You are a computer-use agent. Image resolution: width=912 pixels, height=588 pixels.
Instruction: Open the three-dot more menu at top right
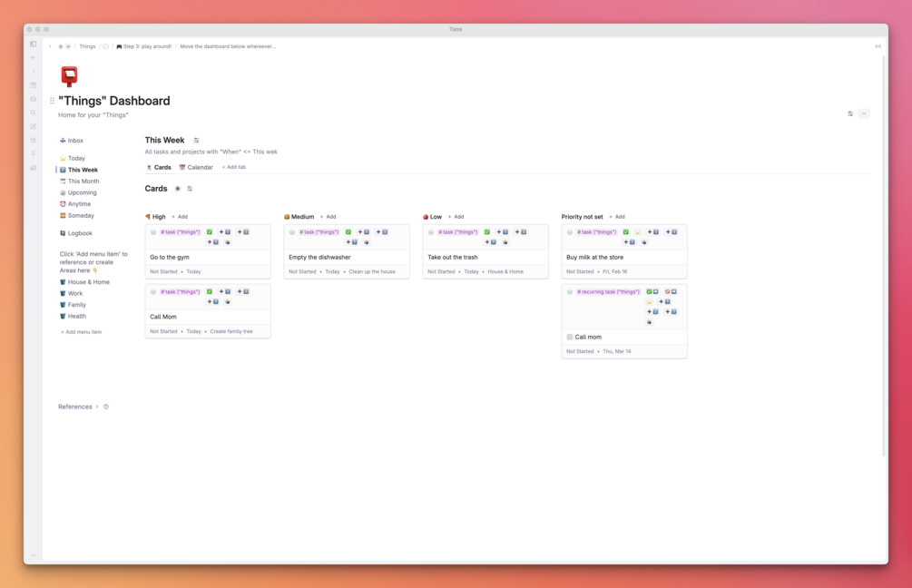click(864, 114)
